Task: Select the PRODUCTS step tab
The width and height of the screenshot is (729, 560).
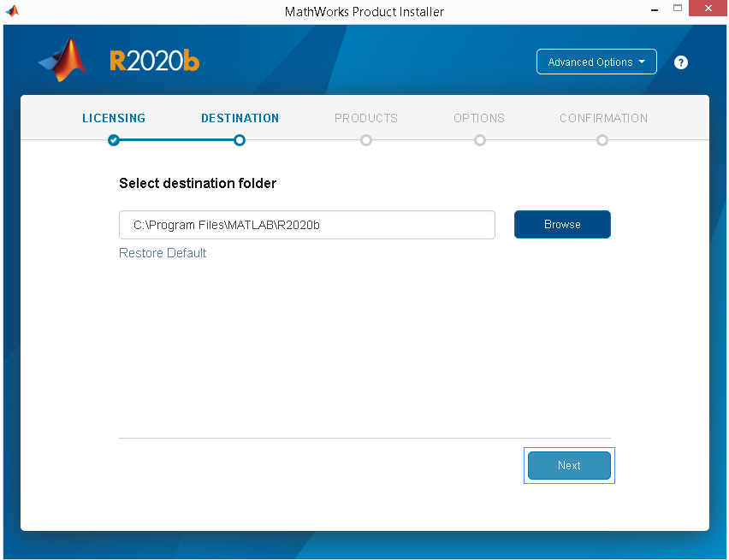Action: pos(366,118)
